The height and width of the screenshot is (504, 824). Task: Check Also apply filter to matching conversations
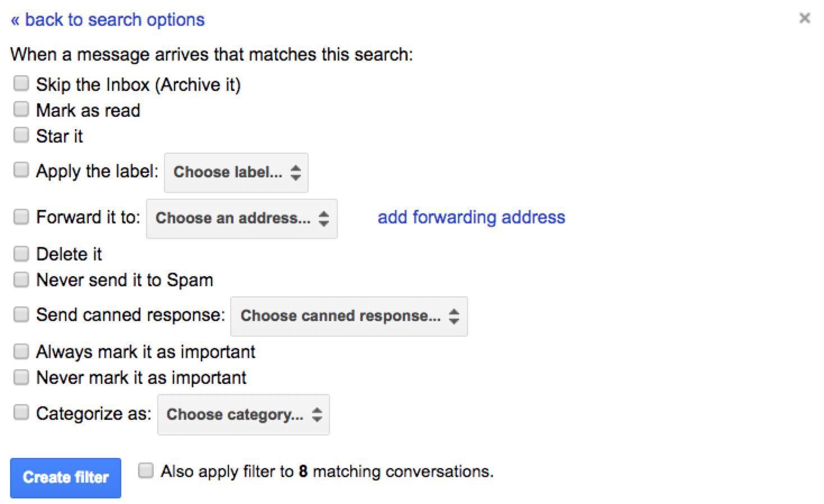[x=146, y=470]
